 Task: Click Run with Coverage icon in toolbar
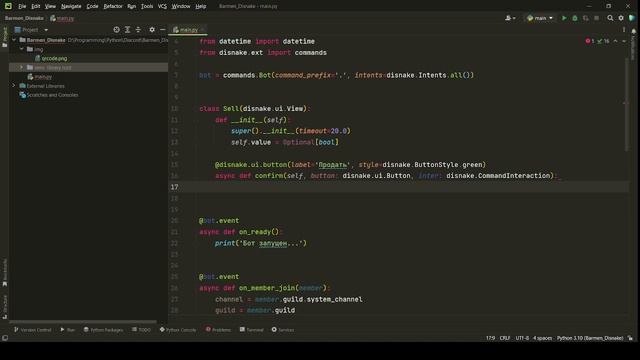point(586,18)
